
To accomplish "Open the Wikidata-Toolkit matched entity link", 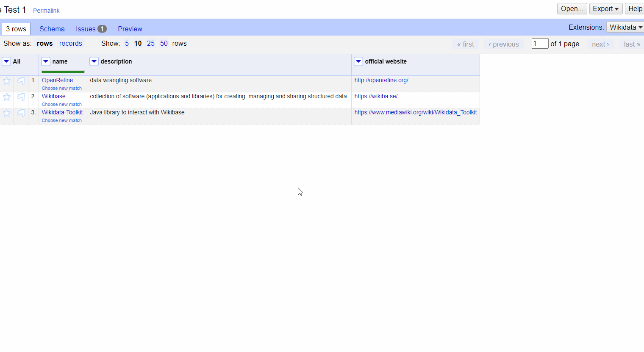I will [62, 112].
